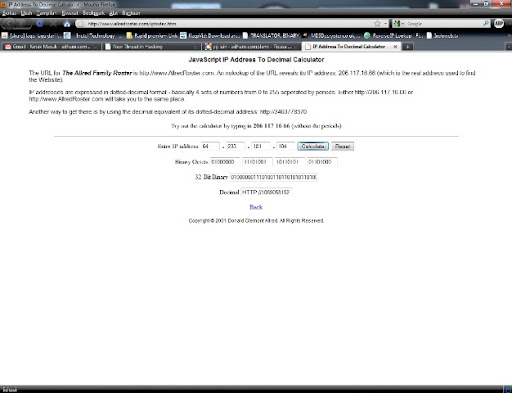Open the Google search engine selector
The image size is (512, 393).
(x=399, y=24)
